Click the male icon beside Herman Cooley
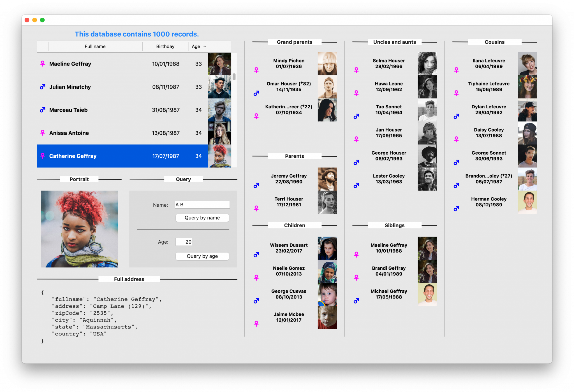The image size is (574, 392). (456, 208)
